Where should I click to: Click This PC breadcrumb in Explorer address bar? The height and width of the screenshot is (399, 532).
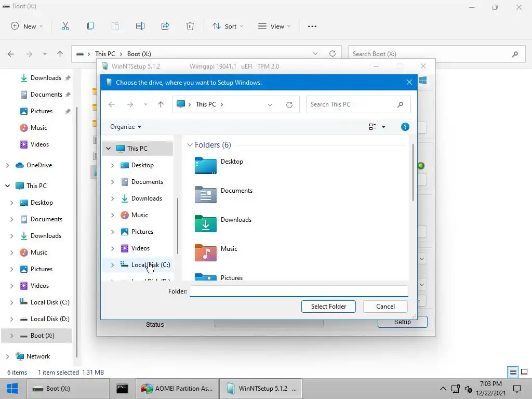(105, 54)
